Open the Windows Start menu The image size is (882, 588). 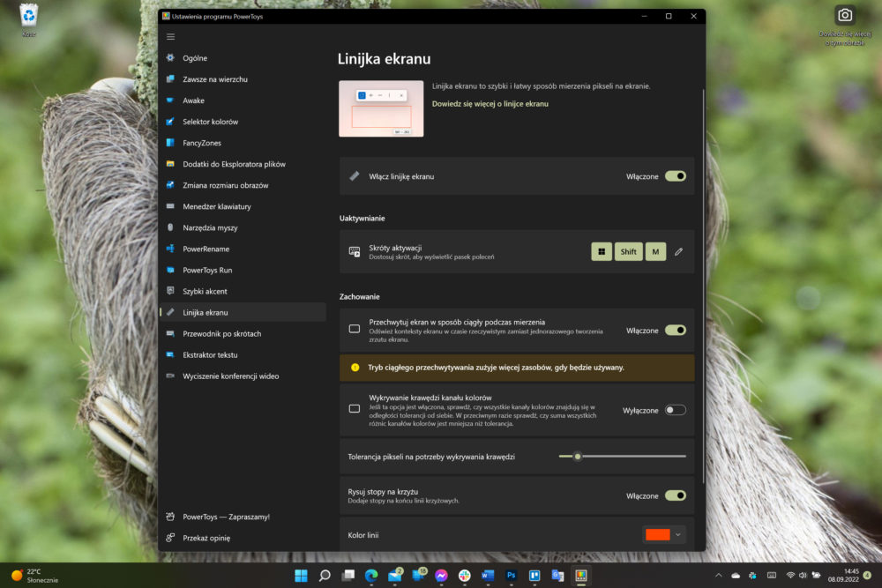(x=302, y=576)
